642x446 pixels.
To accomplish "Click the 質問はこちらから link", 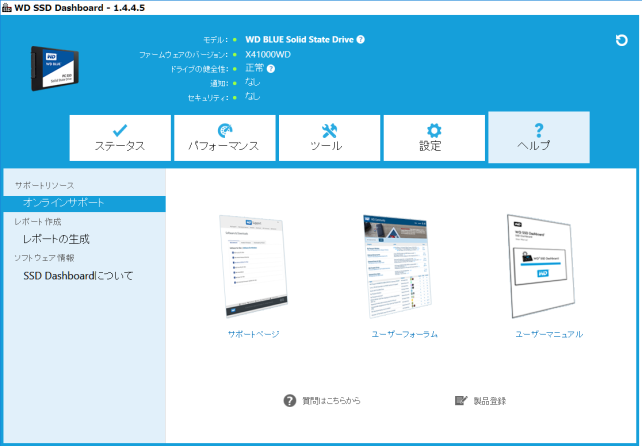I will point(331,401).
